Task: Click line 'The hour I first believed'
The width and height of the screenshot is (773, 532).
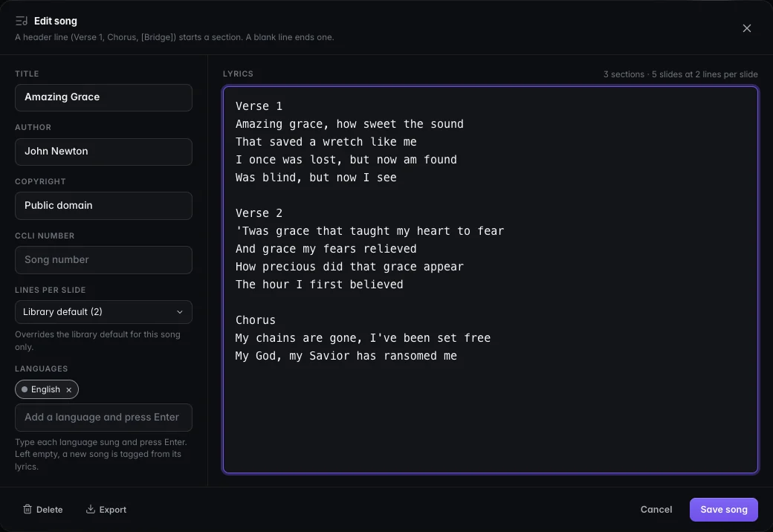Action: click(320, 285)
